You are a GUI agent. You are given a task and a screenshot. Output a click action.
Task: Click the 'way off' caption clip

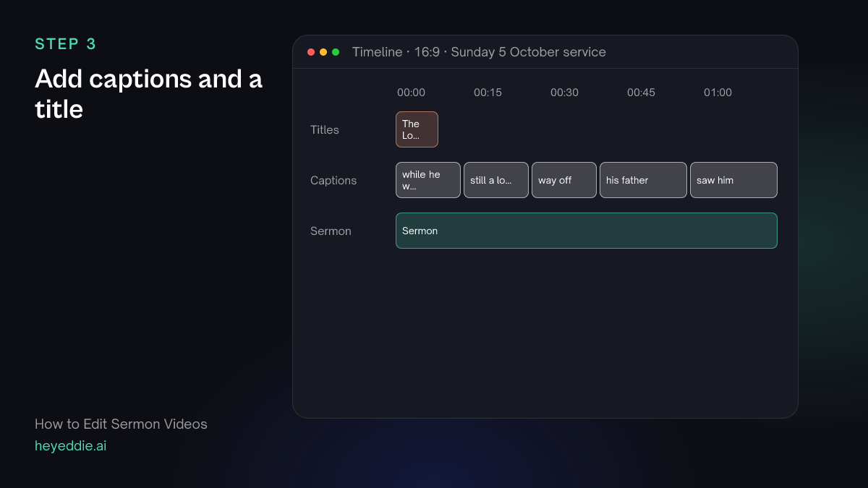tap(564, 180)
